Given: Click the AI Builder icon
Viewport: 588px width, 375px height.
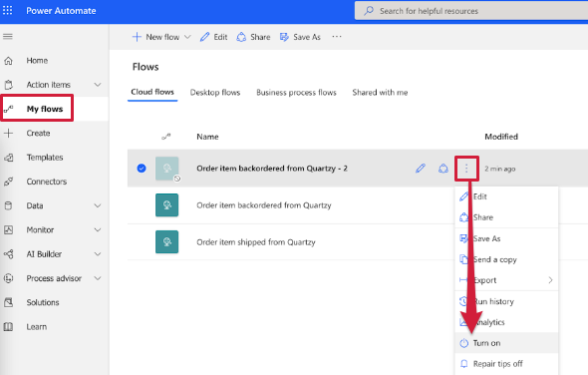Looking at the screenshot, I should tap(8, 254).
